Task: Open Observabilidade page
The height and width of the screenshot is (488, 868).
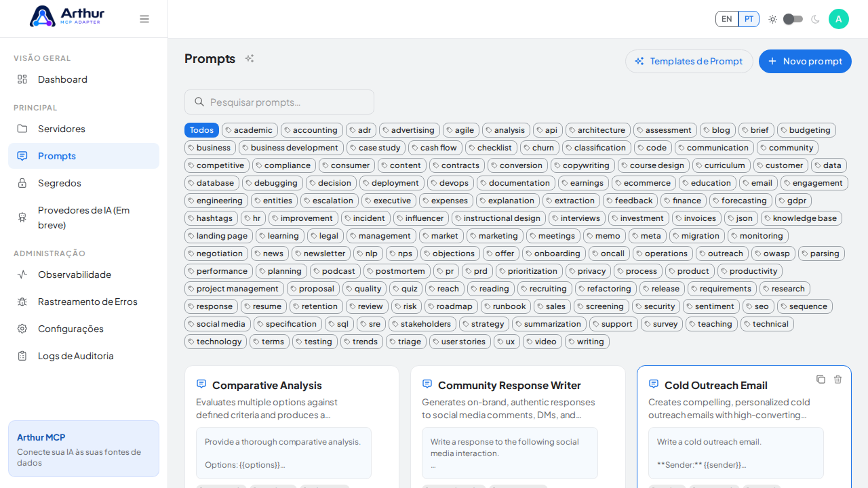Action: (x=83, y=274)
